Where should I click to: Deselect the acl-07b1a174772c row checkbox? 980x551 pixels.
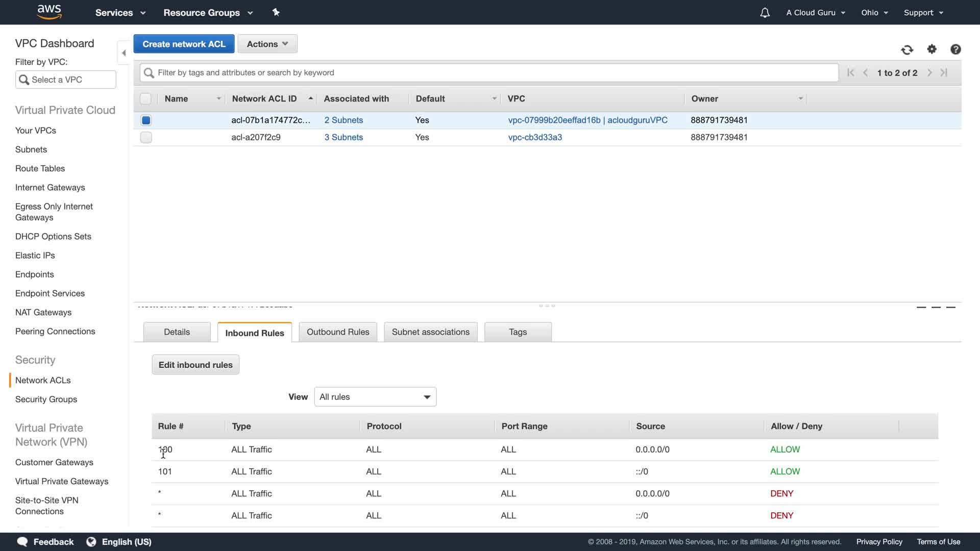[146, 120]
